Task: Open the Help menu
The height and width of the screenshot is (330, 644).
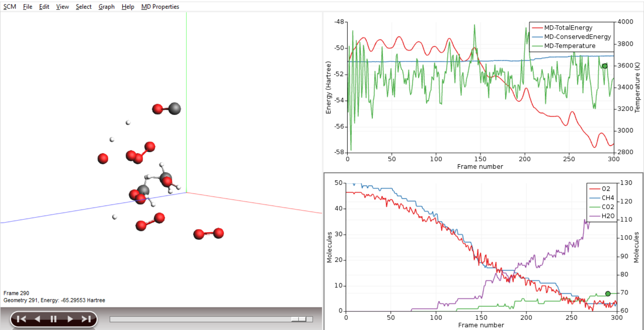Action: (127, 7)
